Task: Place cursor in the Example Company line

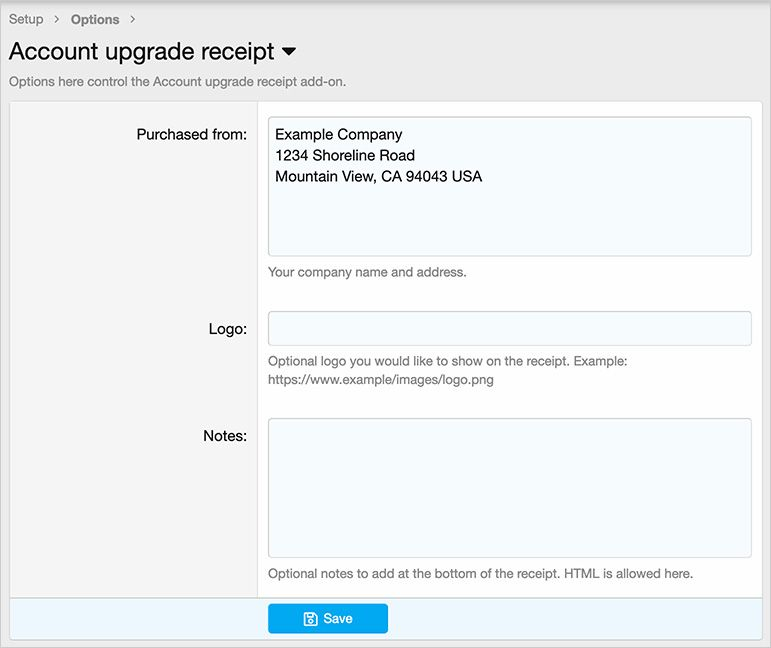Action: tap(338, 134)
